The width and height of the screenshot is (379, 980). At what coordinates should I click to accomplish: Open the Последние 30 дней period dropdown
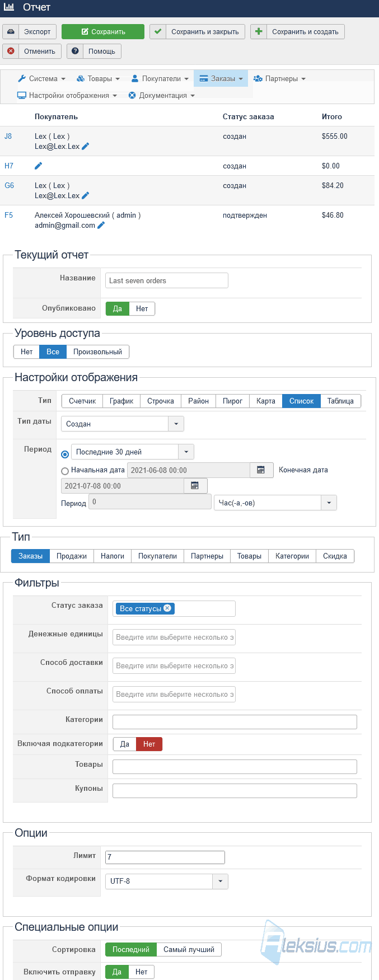pyautogui.click(x=133, y=452)
